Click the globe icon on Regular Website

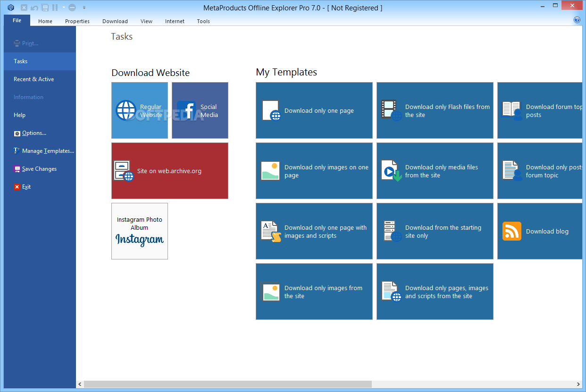(126, 110)
